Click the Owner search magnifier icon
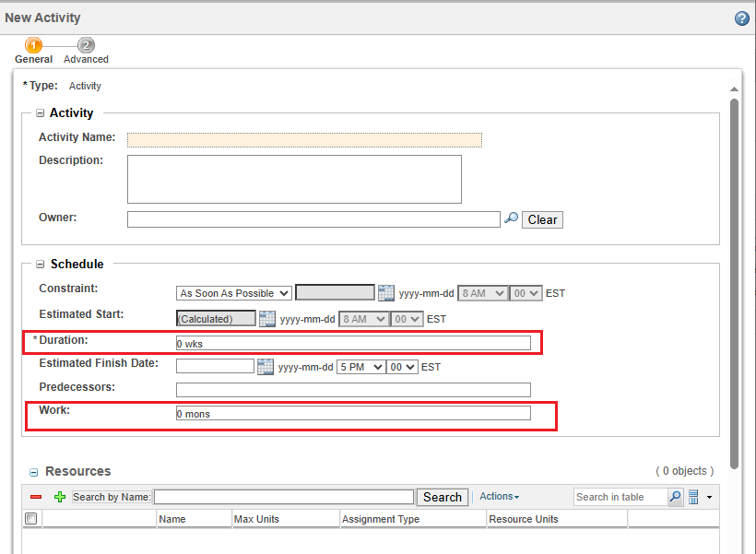This screenshot has width=756, height=554. (x=511, y=219)
